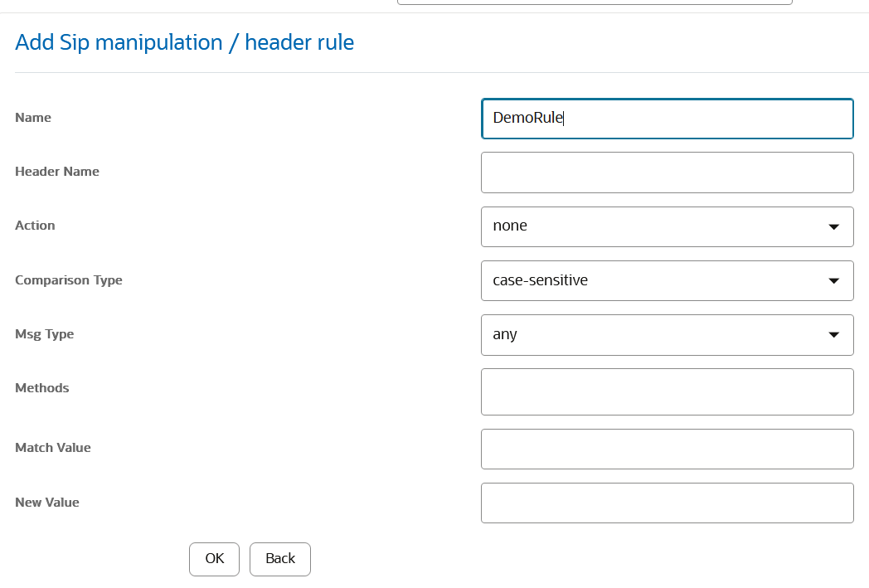Click the Add Sip manipulation heading
Image resolution: width=869 pixels, height=588 pixels.
click(184, 42)
